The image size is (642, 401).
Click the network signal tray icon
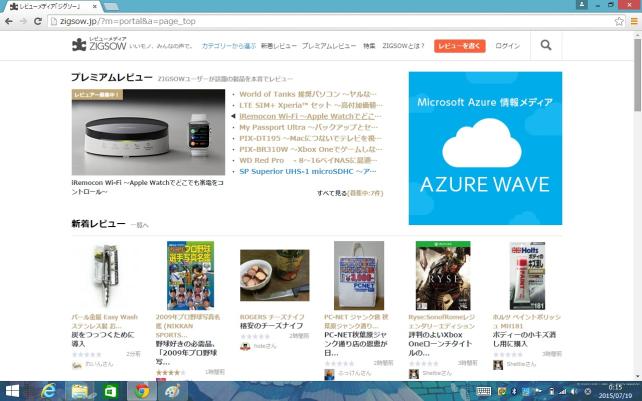click(563, 392)
